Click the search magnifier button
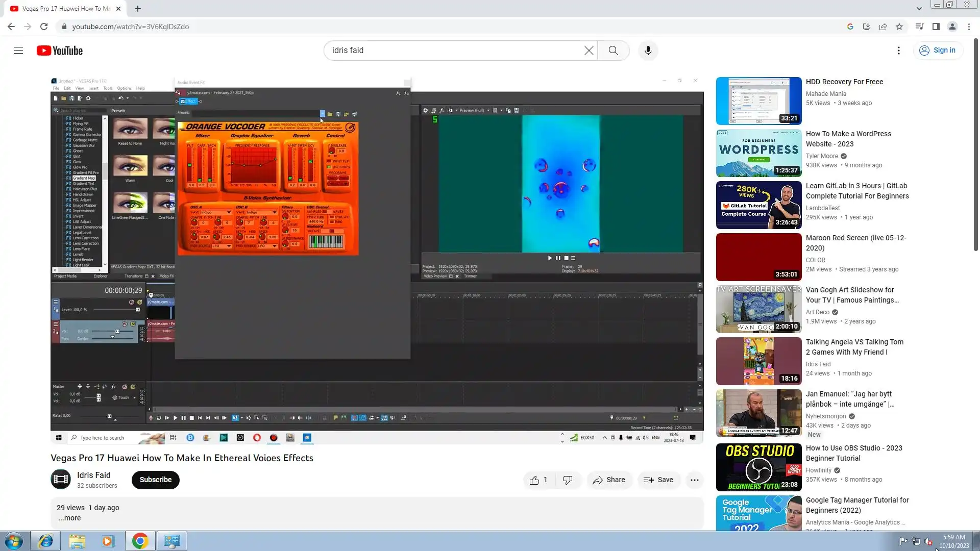Image resolution: width=980 pixels, height=551 pixels. [x=613, y=51]
